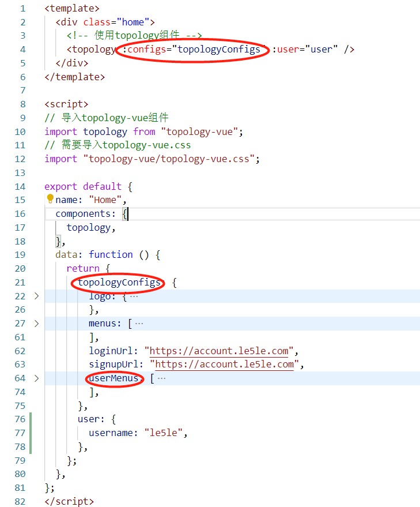
Task: Click the "user" key on line 76
Action: pyautogui.click(x=89, y=419)
